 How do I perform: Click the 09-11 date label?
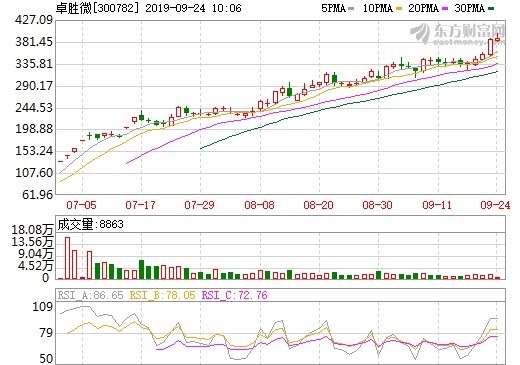(437, 205)
